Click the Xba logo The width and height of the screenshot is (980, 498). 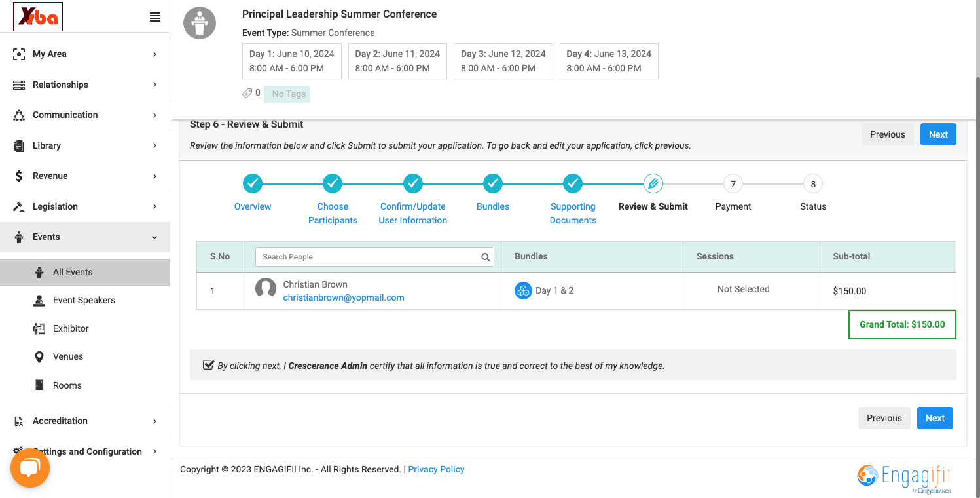pos(38,18)
